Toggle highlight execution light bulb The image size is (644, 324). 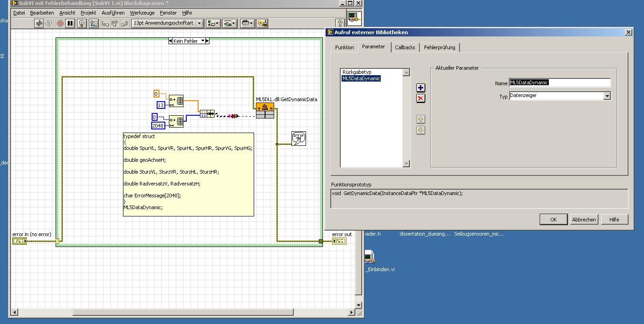click(x=82, y=23)
